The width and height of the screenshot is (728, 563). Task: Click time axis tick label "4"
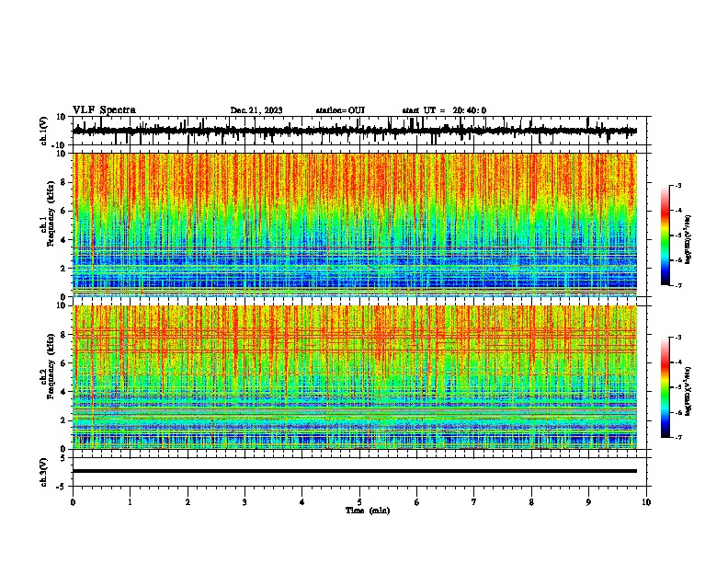coord(302,502)
